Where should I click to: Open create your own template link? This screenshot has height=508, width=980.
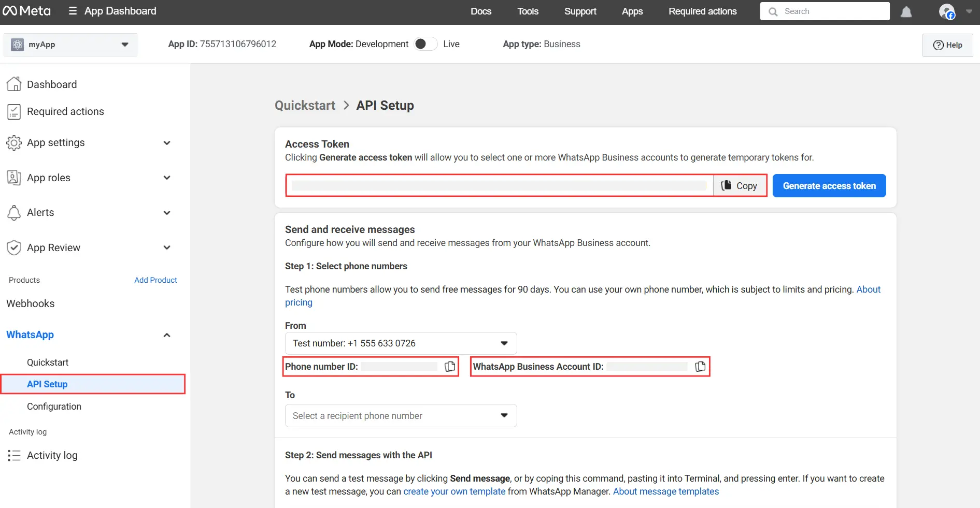pos(454,491)
